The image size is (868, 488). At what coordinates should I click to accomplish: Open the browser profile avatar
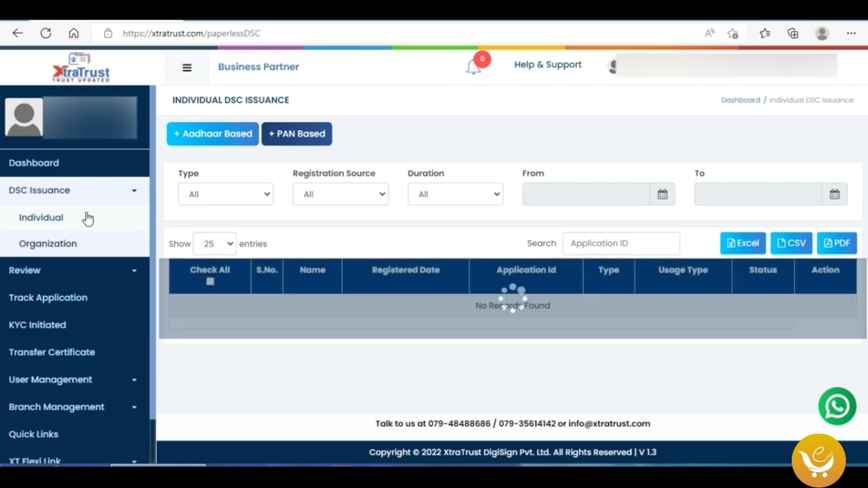pos(822,33)
